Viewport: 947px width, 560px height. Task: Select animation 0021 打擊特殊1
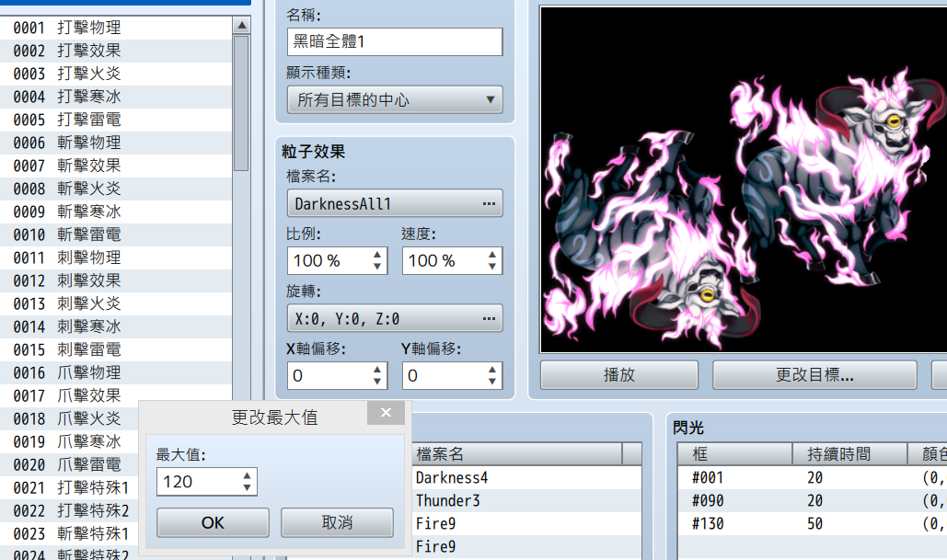coord(69,487)
